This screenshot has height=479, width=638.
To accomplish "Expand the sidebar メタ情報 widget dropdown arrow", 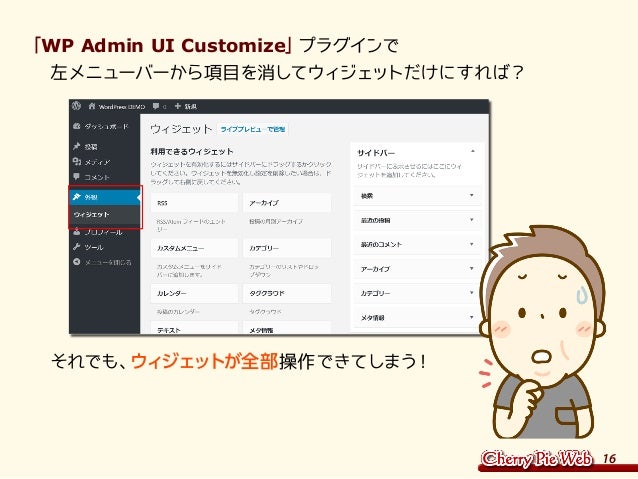I will pos(472,317).
